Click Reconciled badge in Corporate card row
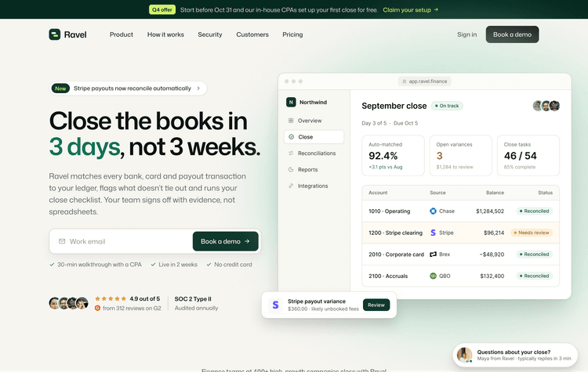The height and width of the screenshot is (372, 588). pyautogui.click(x=535, y=254)
